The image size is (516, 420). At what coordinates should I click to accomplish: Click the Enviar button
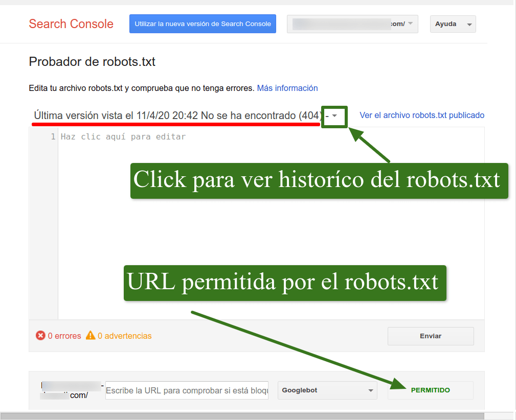pos(431,336)
